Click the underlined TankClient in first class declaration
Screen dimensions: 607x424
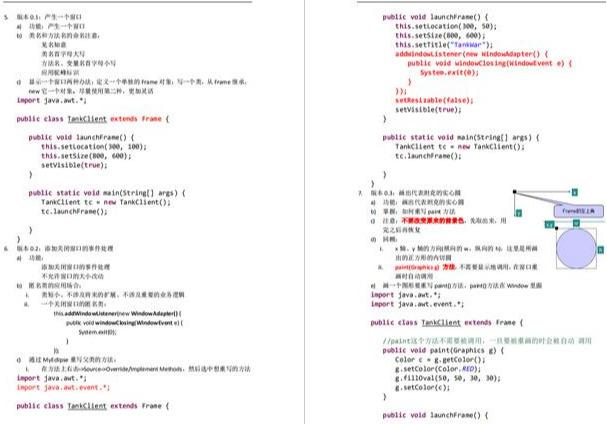tap(87, 119)
